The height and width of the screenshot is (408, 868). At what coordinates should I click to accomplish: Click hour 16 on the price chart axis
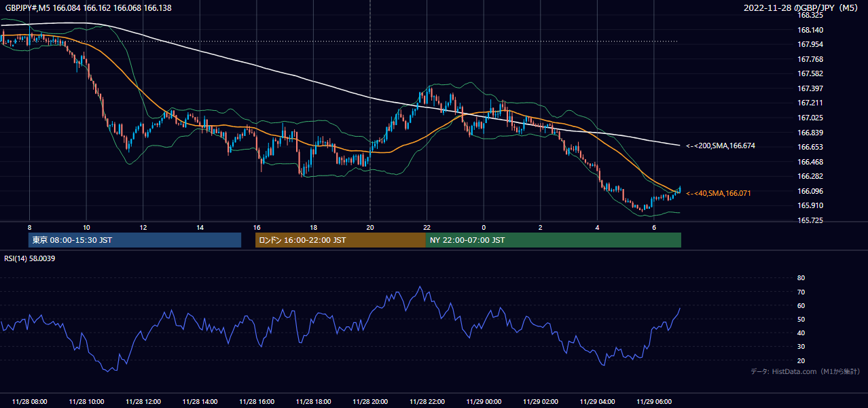tap(256, 227)
